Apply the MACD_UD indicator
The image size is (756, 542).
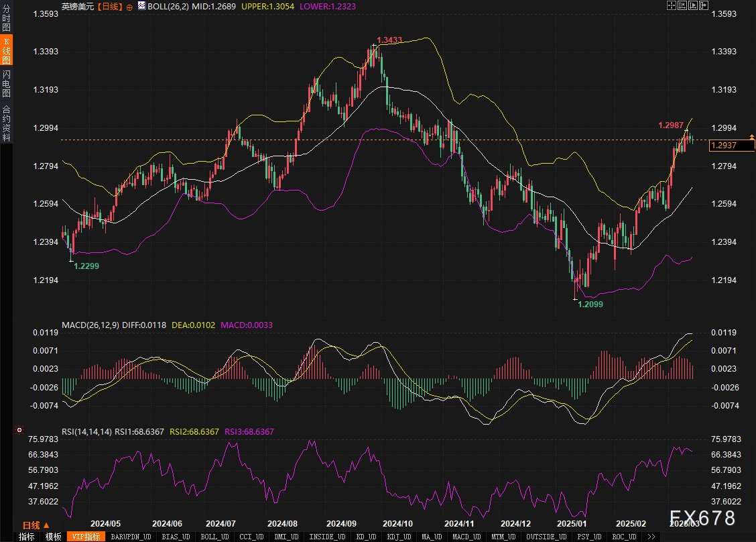[465, 537]
